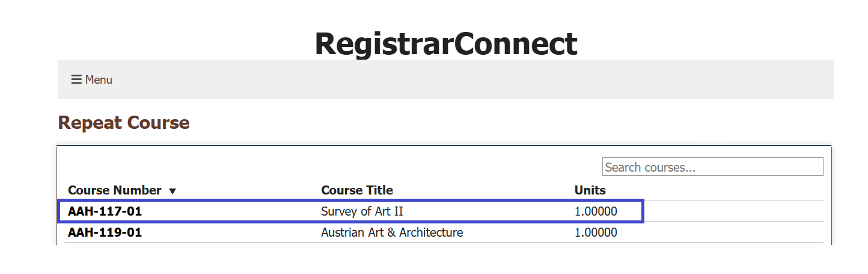Viewport: 868px width, 274px height.
Task: Click the Menu label text
Action: click(x=99, y=79)
